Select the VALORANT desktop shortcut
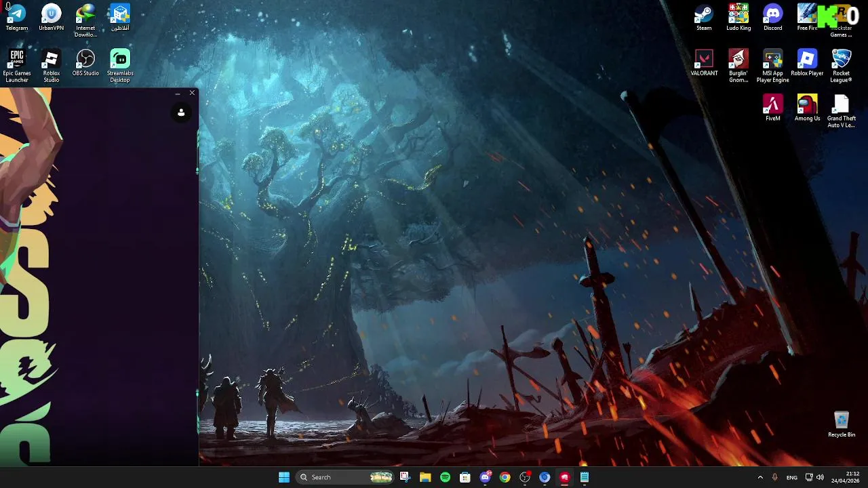Viewport: 868px width, 488px height. coord(704,62)
